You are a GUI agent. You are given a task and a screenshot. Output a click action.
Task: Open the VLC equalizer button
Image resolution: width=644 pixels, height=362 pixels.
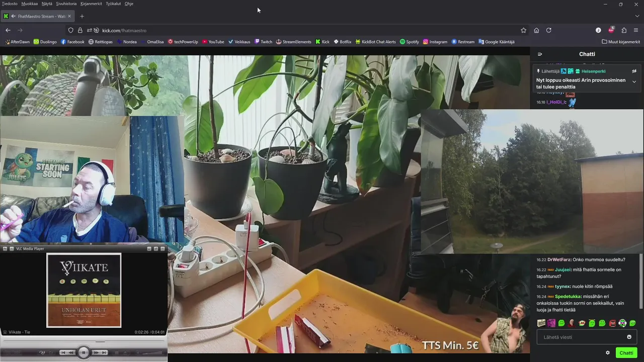[17, 352]
